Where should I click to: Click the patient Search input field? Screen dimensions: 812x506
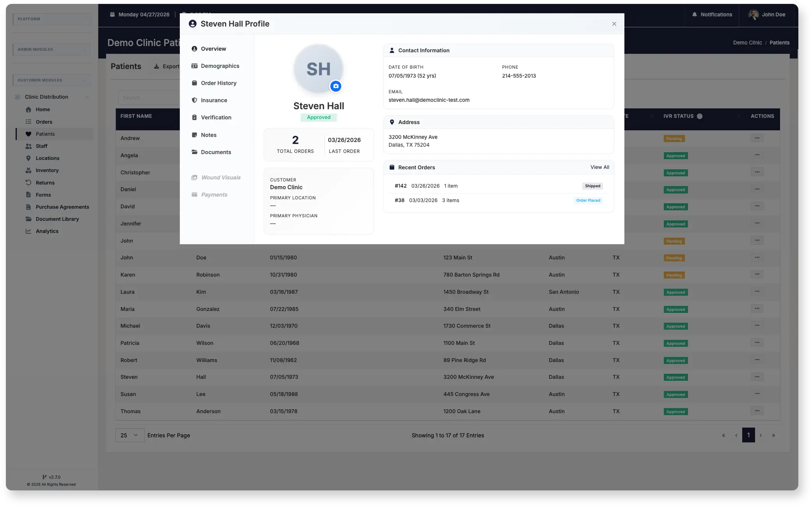pos(149,98)
